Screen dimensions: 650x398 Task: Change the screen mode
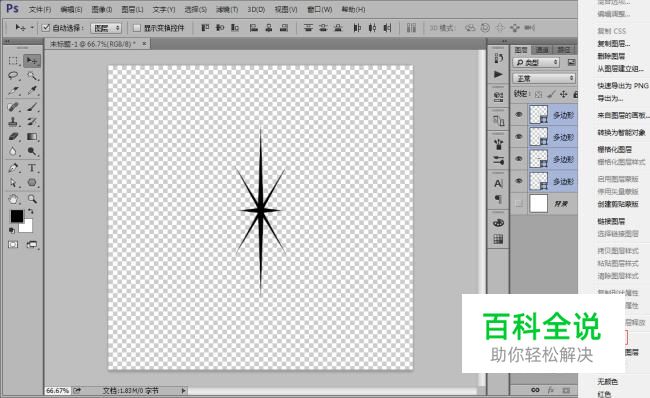click(32, 245)
